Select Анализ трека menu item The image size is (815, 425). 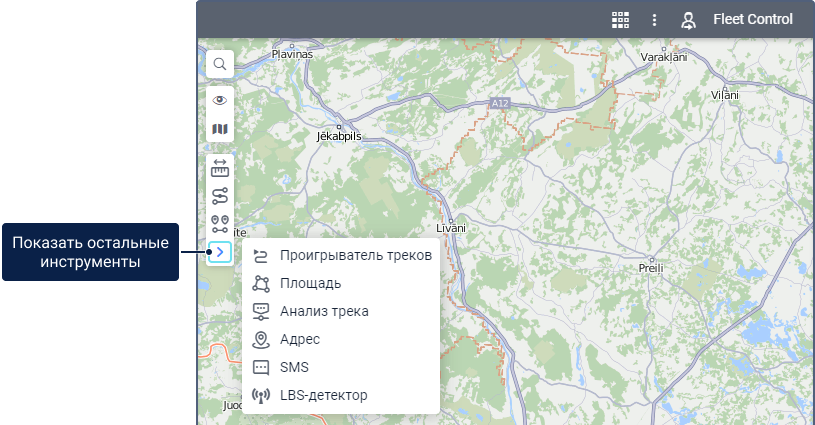point(324,311)
